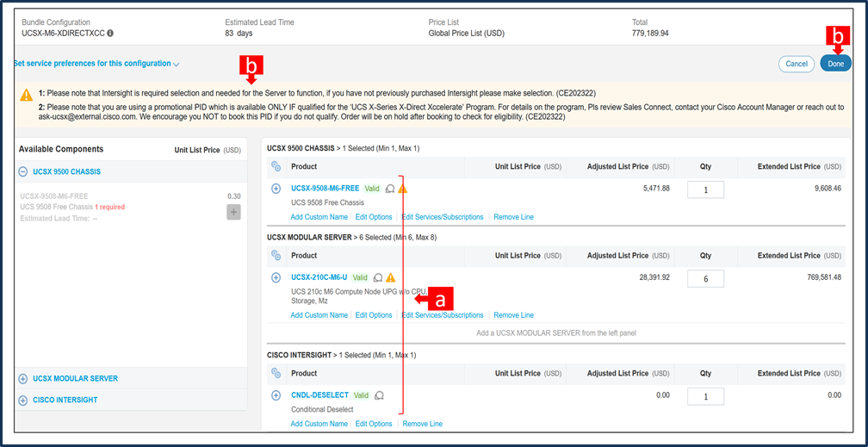Click the support headset icon next to UCSX-9508-M6-FREE
Viewport: 868px width, 447px height.
point(390,189)
